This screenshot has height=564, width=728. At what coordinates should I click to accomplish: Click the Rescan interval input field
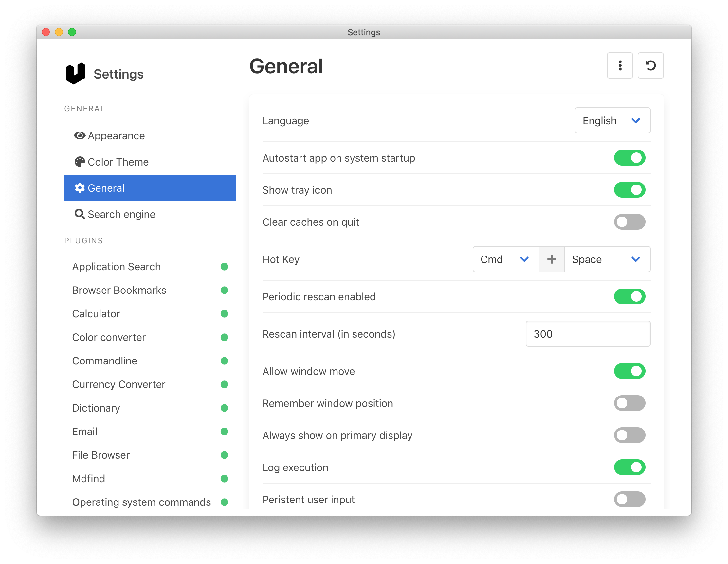588,334
